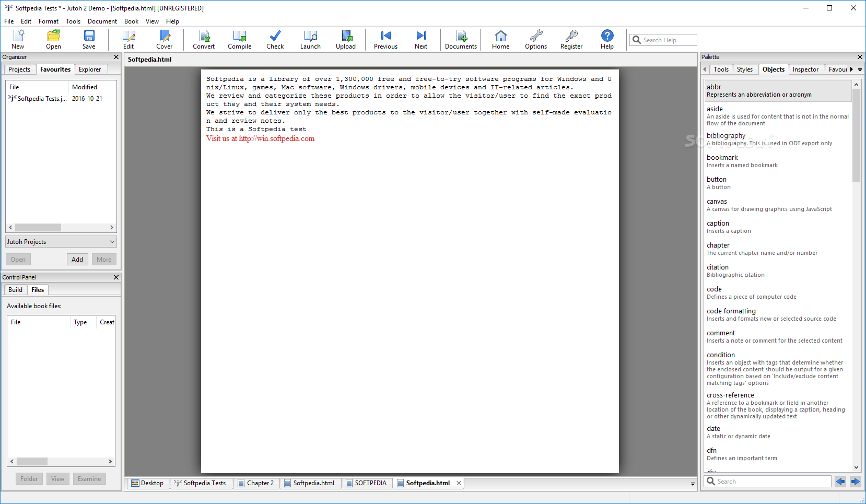Go to Previous document icon
Viewport: 866px width, 504px height.
click(x=385, y=40)
